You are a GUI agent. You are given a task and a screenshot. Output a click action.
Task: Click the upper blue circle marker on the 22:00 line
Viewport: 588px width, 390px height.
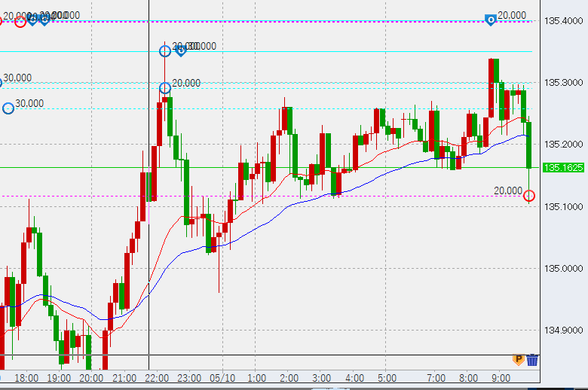(165, 51)
